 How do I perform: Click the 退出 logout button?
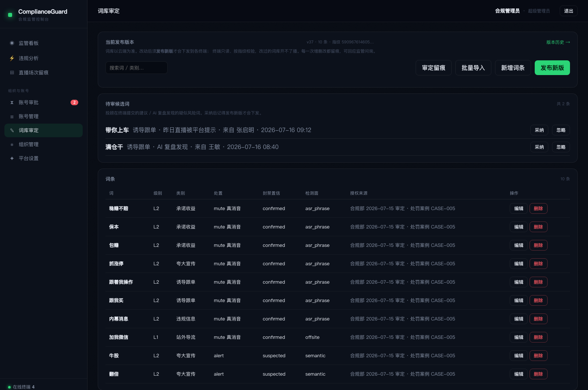tap(569, 11)
